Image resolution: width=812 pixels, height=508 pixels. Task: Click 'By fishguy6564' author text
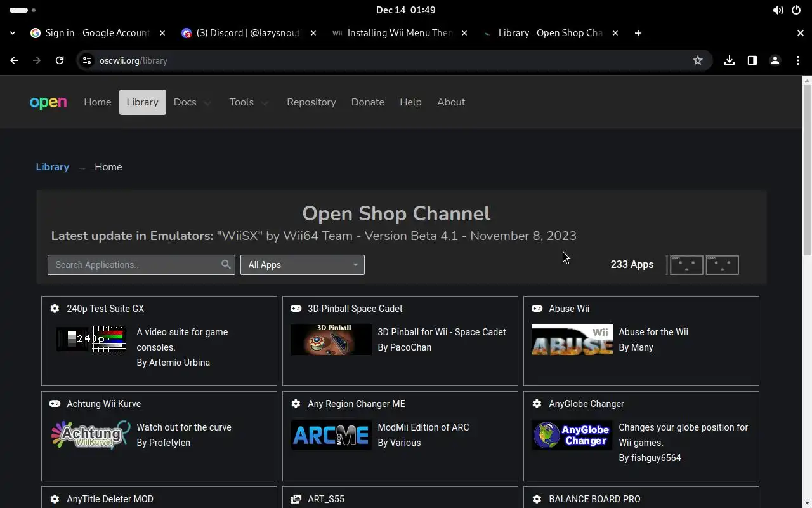[650, 458]
